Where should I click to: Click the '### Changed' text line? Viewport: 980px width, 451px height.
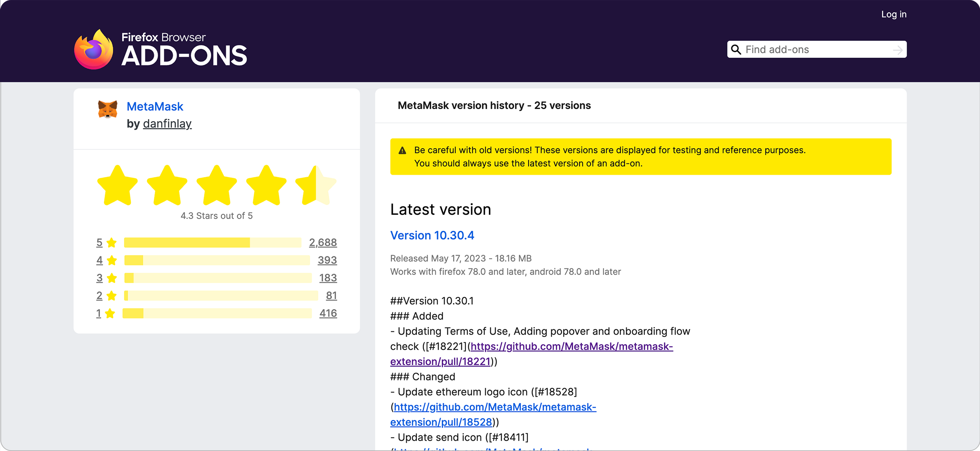[x=423, y=377]
